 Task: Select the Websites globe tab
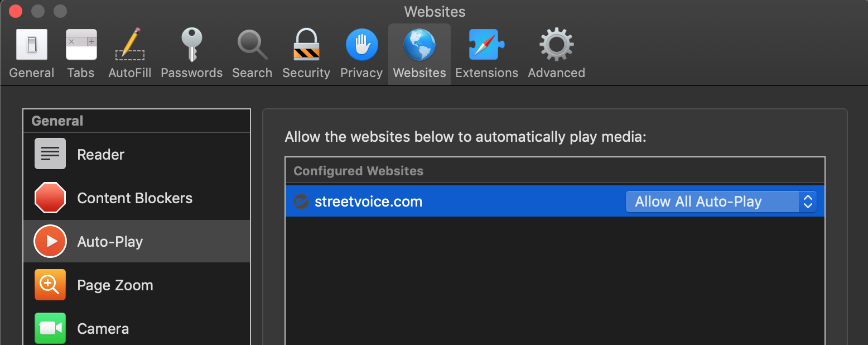pyautogui.click(x=419, y=54)
